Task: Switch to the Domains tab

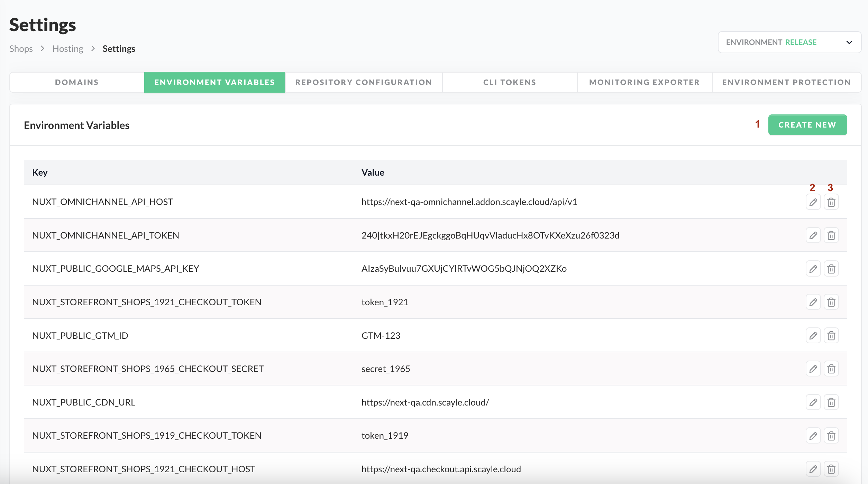Action: pos(77,82)
